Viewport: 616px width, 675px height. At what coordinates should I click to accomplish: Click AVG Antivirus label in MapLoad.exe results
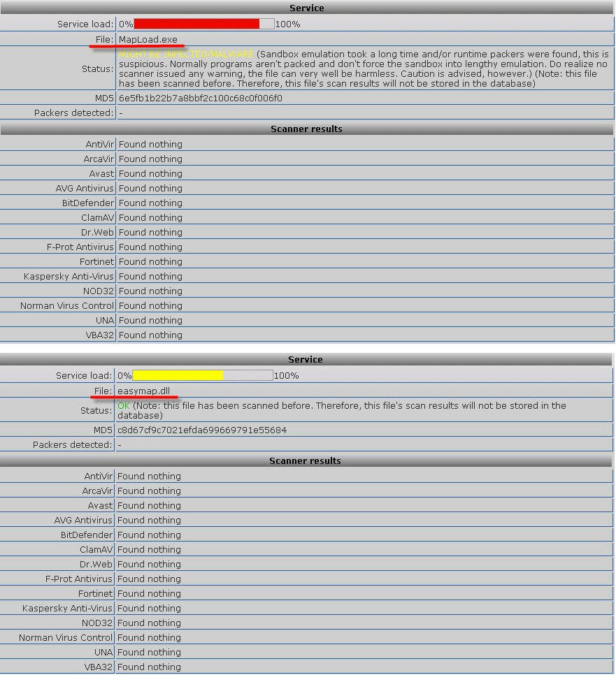[x=85, y=188]
